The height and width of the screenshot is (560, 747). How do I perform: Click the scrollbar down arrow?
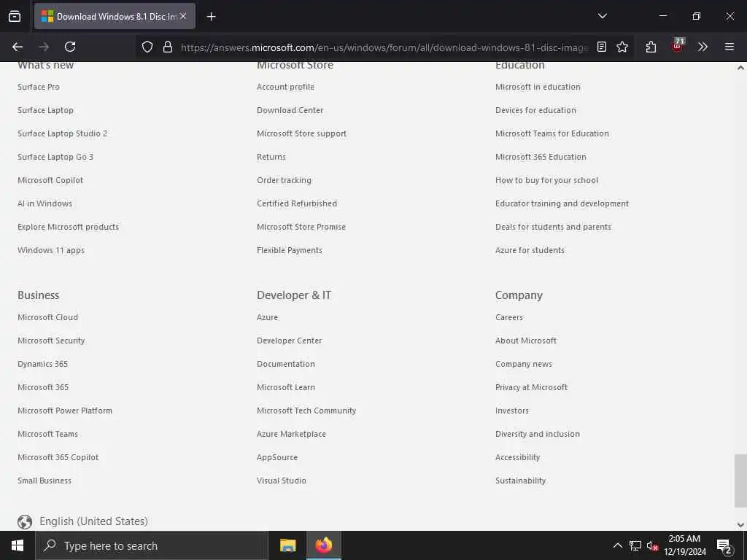(740, 525)
